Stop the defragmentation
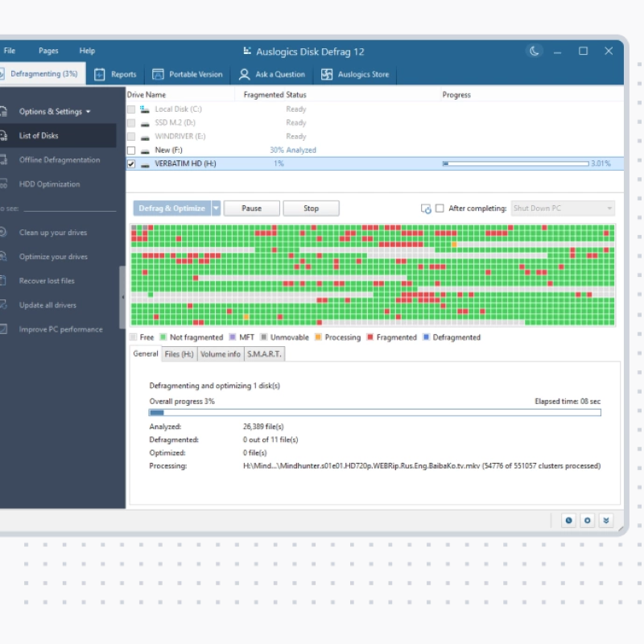 point(311,208)
